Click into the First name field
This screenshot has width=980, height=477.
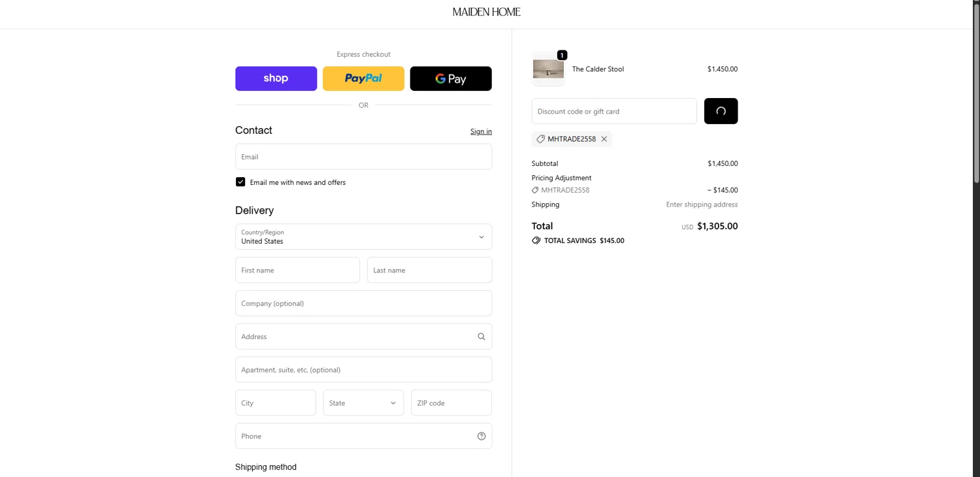pos(297,270)
